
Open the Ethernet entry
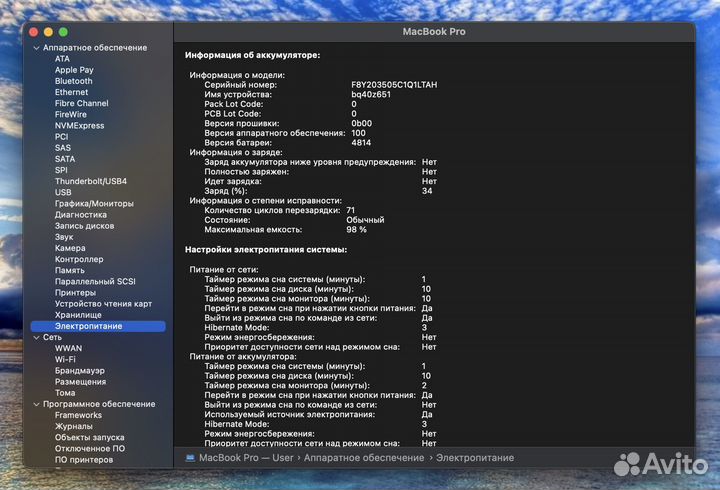tap(71, 92)
